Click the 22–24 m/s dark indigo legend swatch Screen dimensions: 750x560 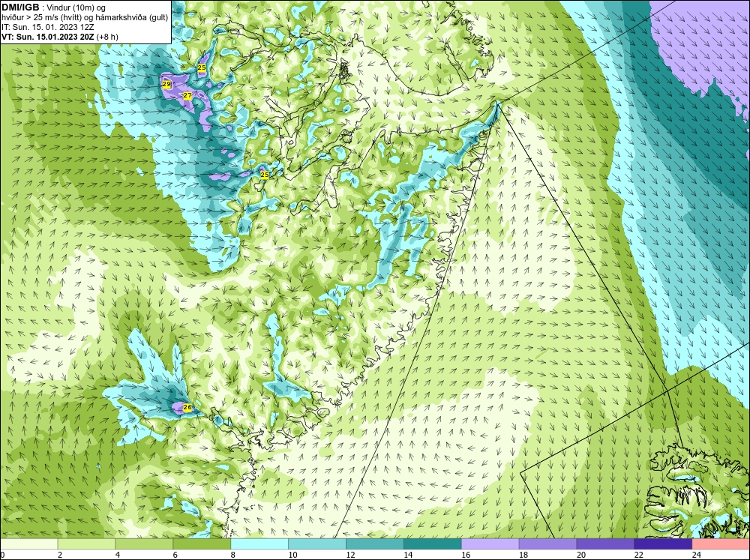[663, 544]
